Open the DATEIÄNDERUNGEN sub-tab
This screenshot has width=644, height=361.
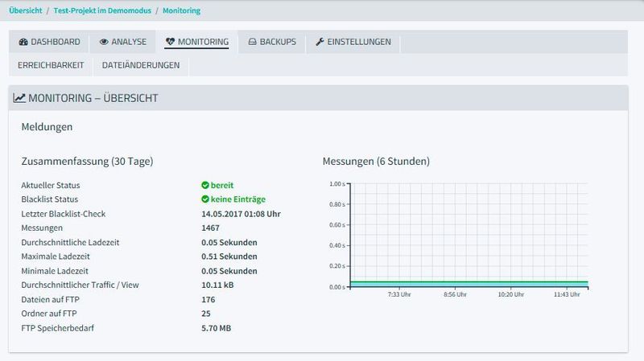coord(141,65)
